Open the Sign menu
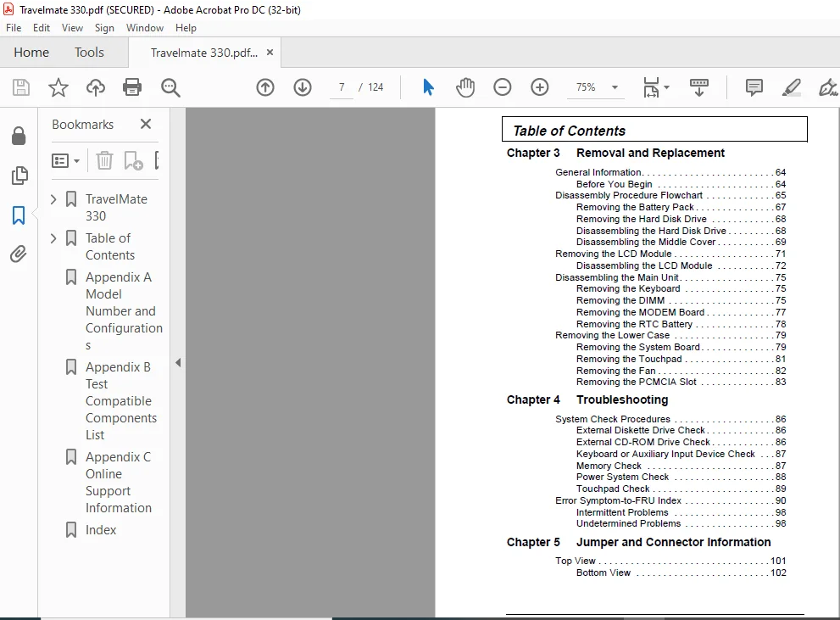Screen dimensions: 840x620 pos(104,28)
